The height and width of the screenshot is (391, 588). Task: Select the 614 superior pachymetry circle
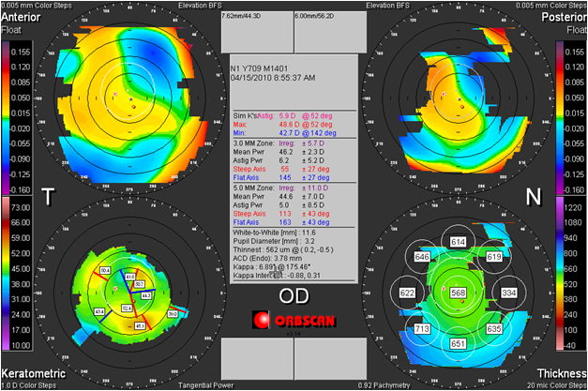(459, 242)
